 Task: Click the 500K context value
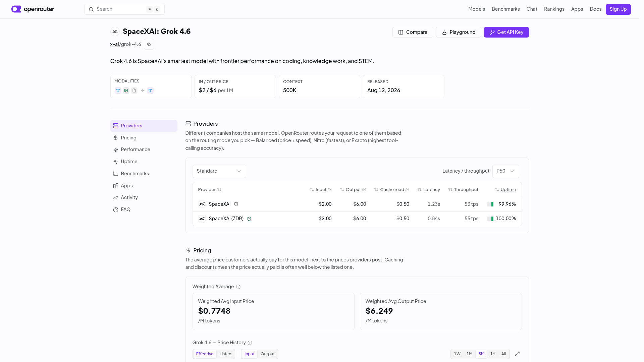coord(290,90)
